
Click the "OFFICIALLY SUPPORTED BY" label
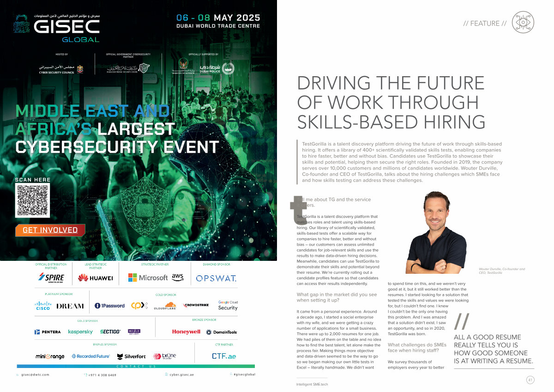[203, 54]
